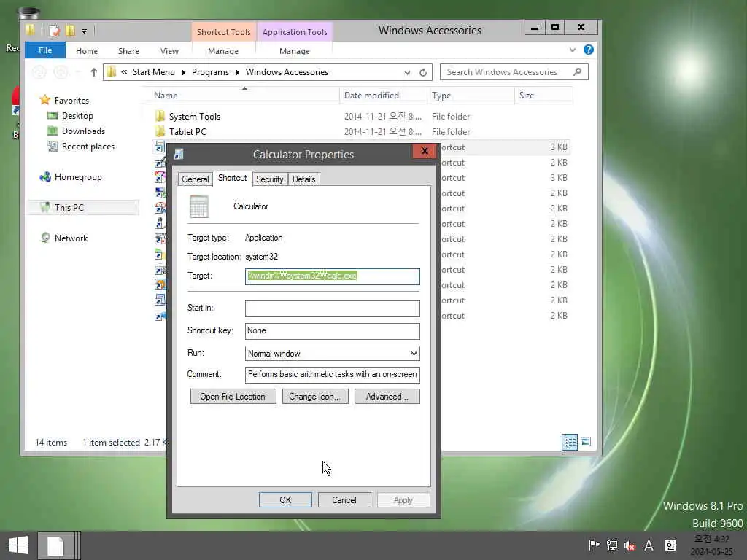This screenshot has height=560, width=747.
Task: Click the Homegroup icon in sidebar
Action: pos(45,177)
